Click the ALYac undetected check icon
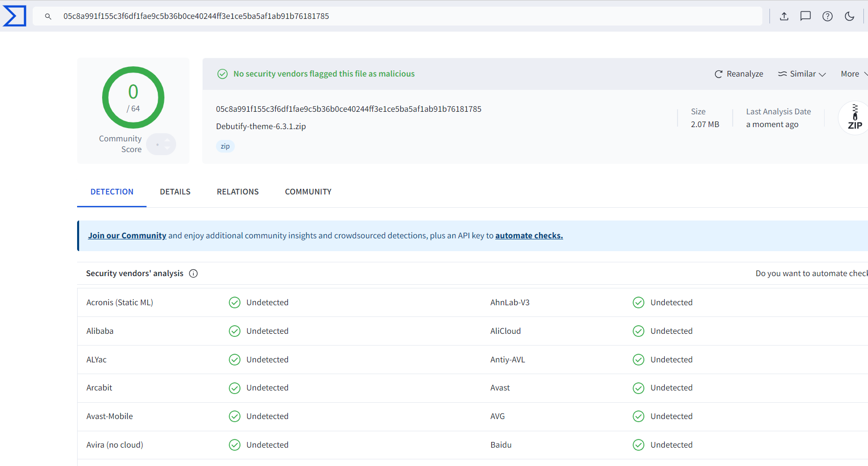868x466 pixels. [235, 360]
